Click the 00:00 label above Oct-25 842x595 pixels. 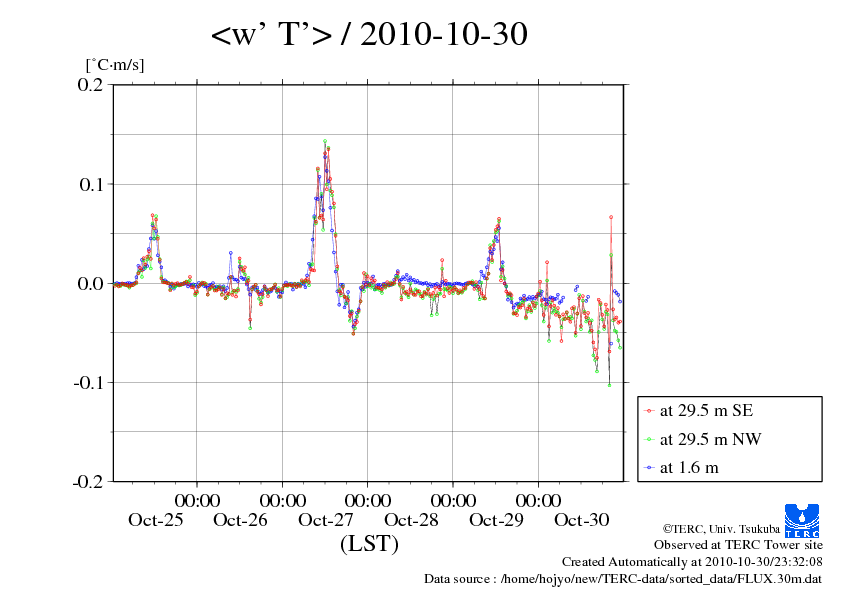pyautogui.click(x=197, y=500)
